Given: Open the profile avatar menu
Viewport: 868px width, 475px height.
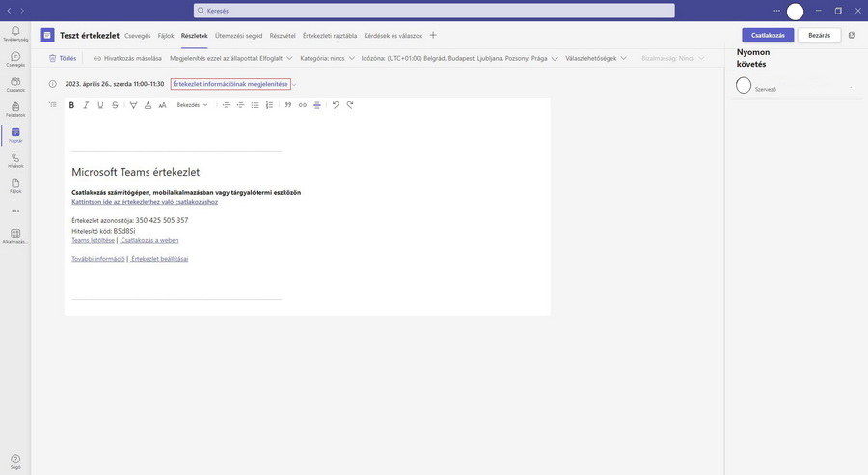Looking at the screenshot, I should (795, 11).
